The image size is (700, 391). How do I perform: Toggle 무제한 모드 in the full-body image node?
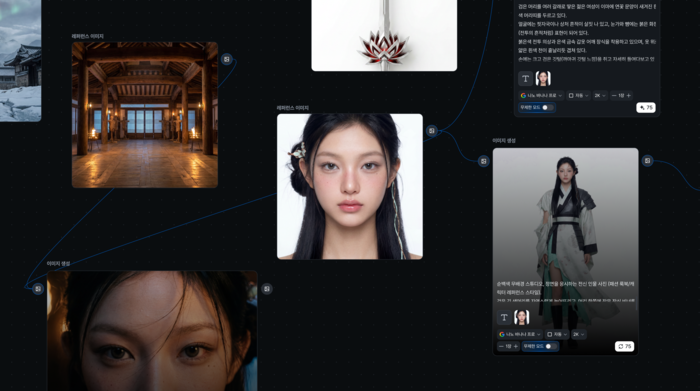pyautogui.click(x=550, y=346)
